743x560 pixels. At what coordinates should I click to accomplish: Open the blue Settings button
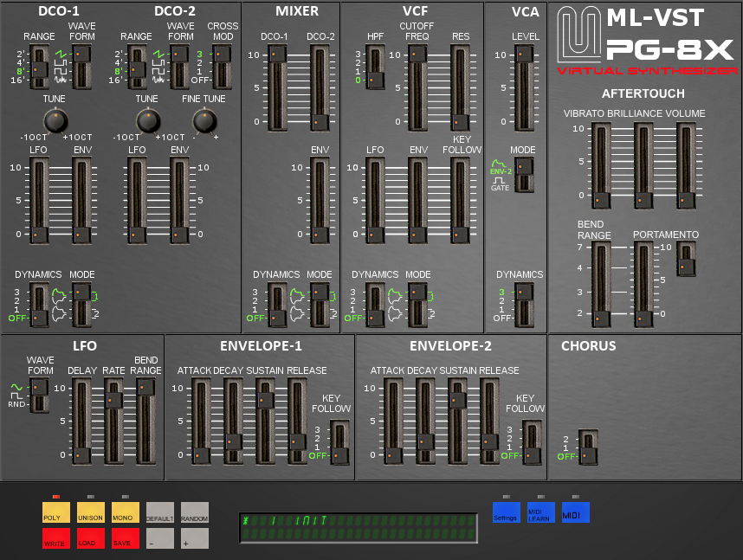point(506,512)
